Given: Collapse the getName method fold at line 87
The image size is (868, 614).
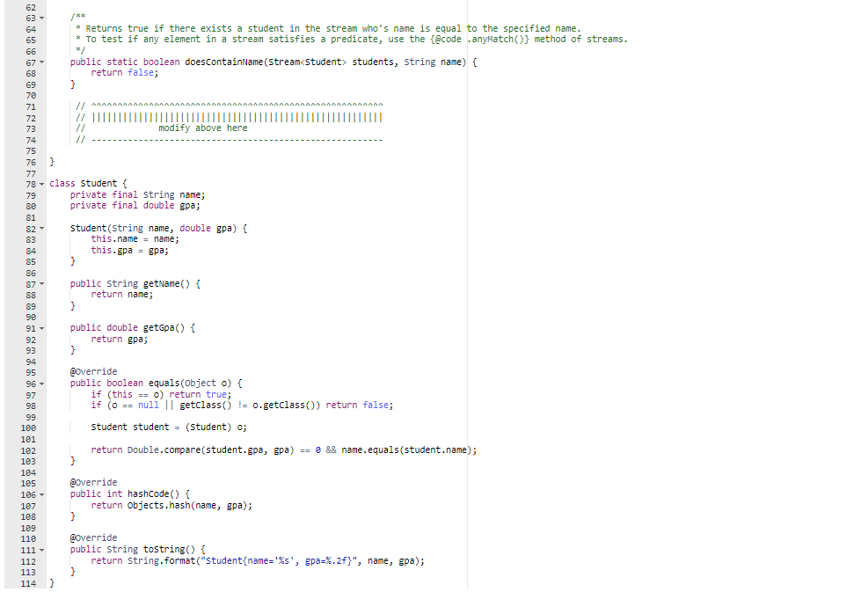Looking at the screenshot, I should pos(41,284).
